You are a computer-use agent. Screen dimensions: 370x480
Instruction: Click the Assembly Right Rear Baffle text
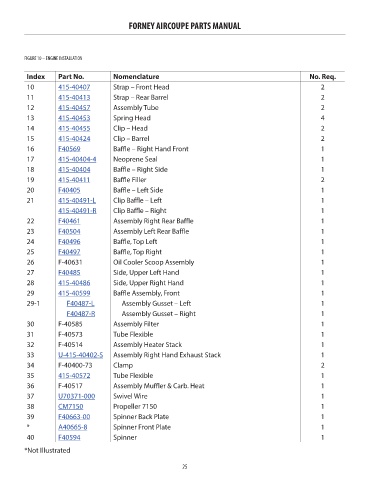153,221
